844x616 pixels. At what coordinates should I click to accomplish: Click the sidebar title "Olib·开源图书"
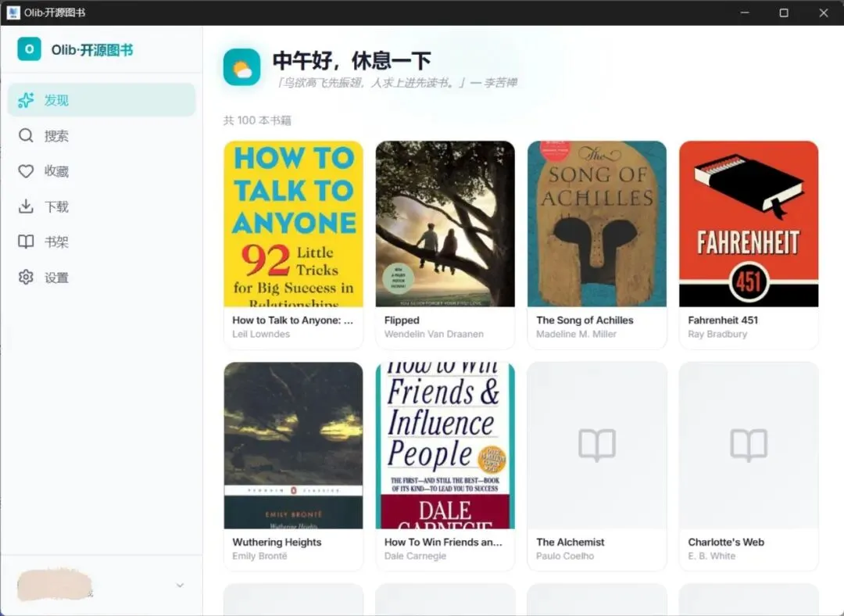pos(92,50)
